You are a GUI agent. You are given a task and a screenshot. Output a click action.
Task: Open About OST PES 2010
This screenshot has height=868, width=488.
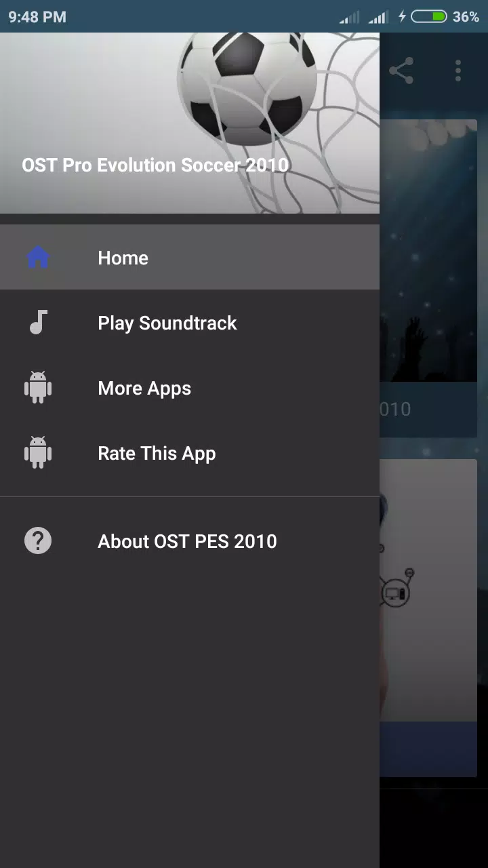(x=190, y=541)
